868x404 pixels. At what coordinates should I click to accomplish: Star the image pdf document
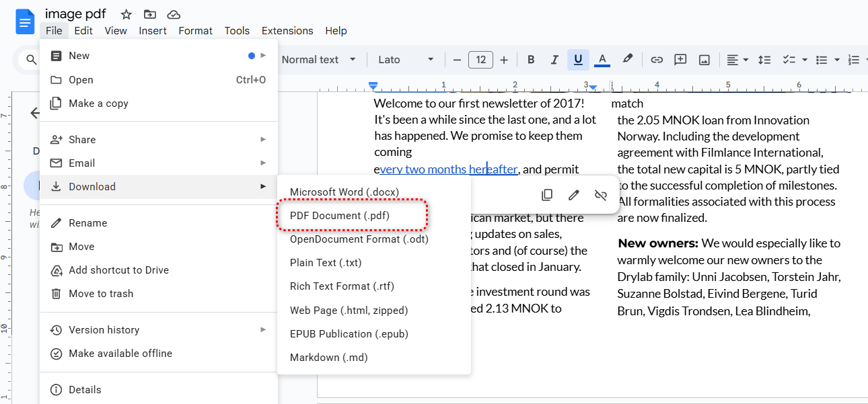click(x=126, y=14)
